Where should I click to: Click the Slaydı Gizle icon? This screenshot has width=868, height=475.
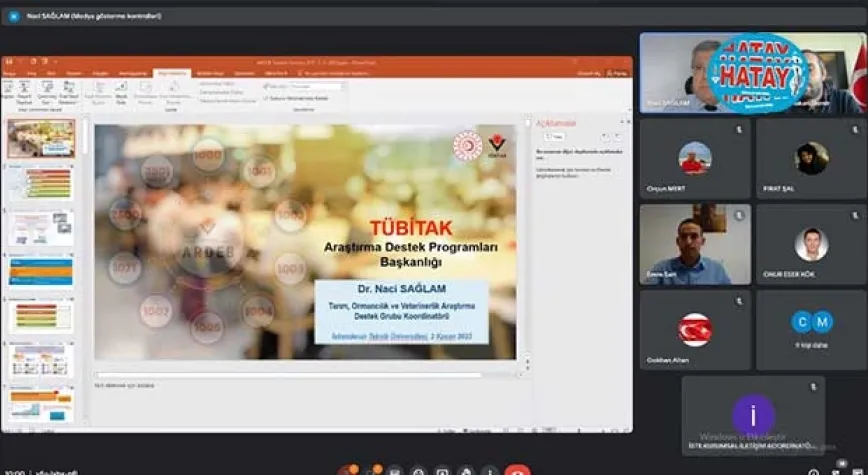pos(121,92)
